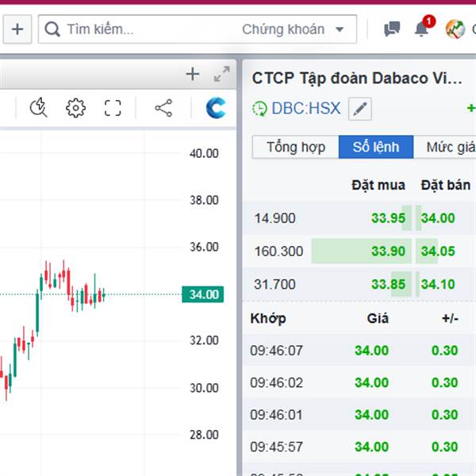Select ask price 34.00 in order book
The width and height of the screenshot is (476, 476).
(x=438, y=218)
